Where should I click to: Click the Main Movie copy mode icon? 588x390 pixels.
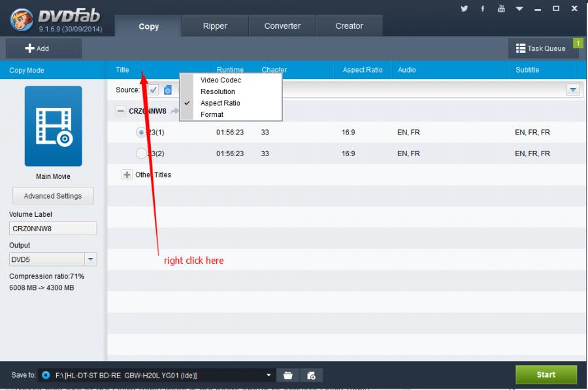coord(53,126)
